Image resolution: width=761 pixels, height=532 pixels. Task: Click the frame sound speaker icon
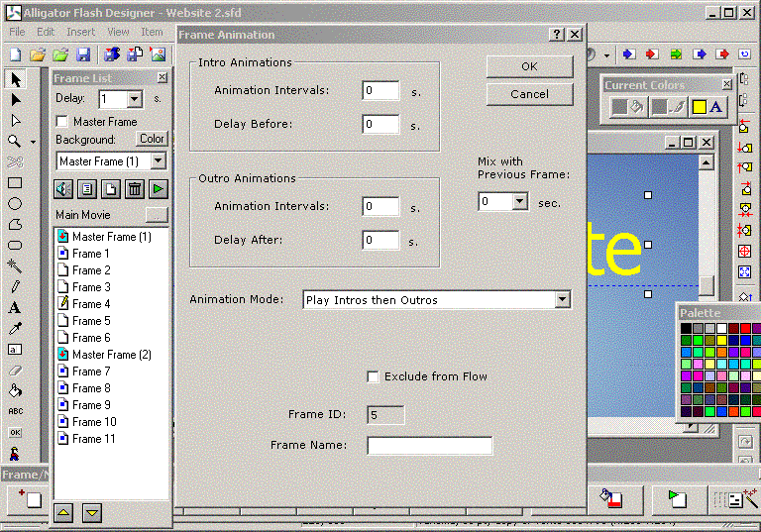click(63, 189)
